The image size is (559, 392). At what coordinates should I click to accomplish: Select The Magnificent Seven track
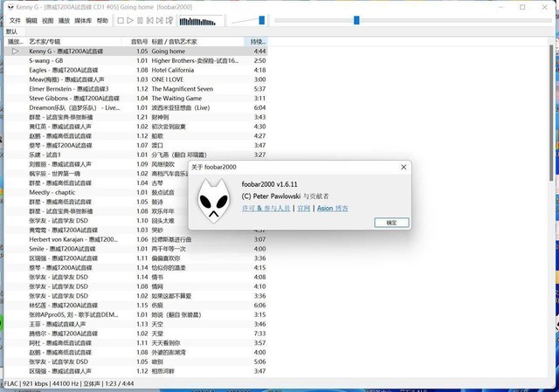point(183,89)
